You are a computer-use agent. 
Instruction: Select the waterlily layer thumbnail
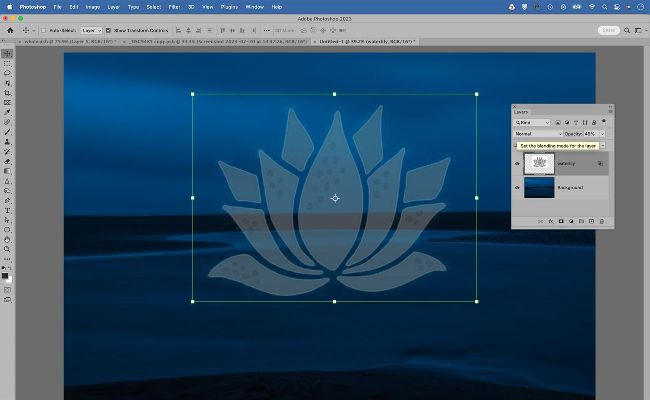[539, 162]
